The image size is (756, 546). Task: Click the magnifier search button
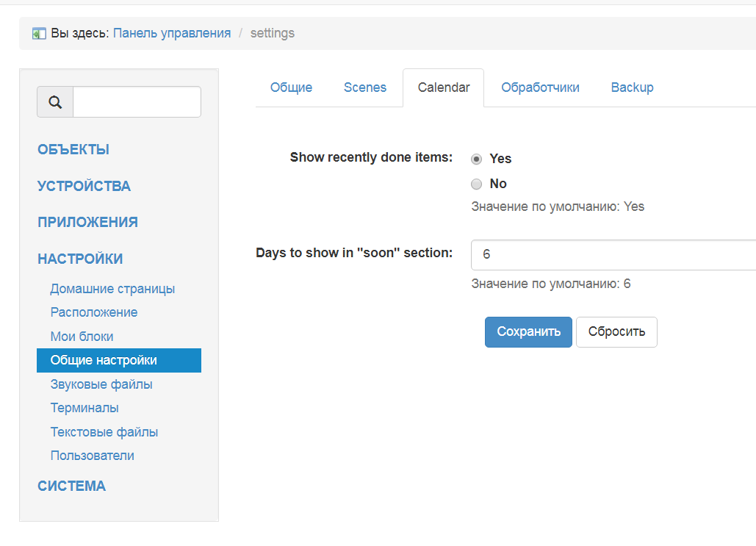point(55,102)
